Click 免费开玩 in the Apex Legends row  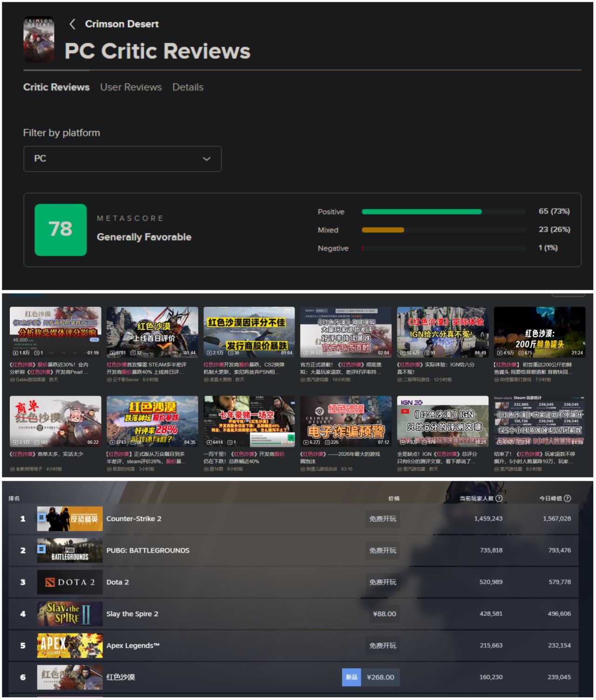coord(383,646)
